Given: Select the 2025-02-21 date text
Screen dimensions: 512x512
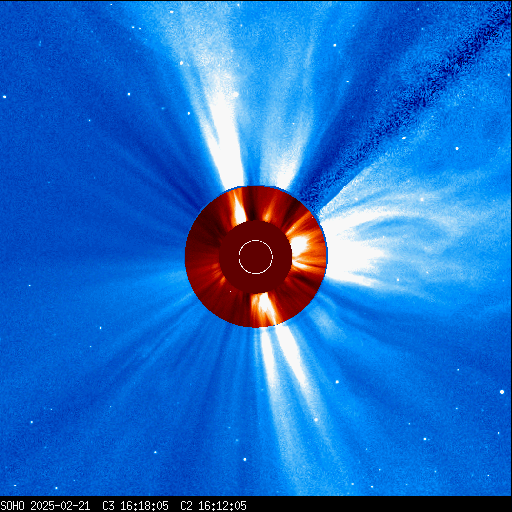Looking at the screenshot, I should click(60, 506).
